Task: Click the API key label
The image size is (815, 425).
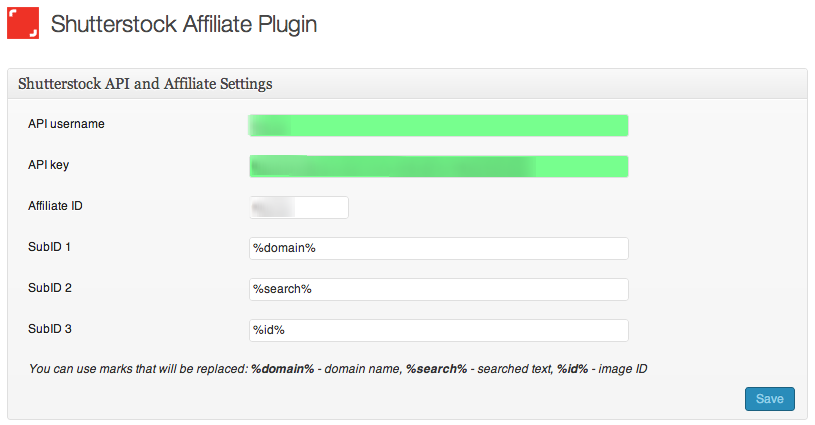Action: tap(48, 165)
